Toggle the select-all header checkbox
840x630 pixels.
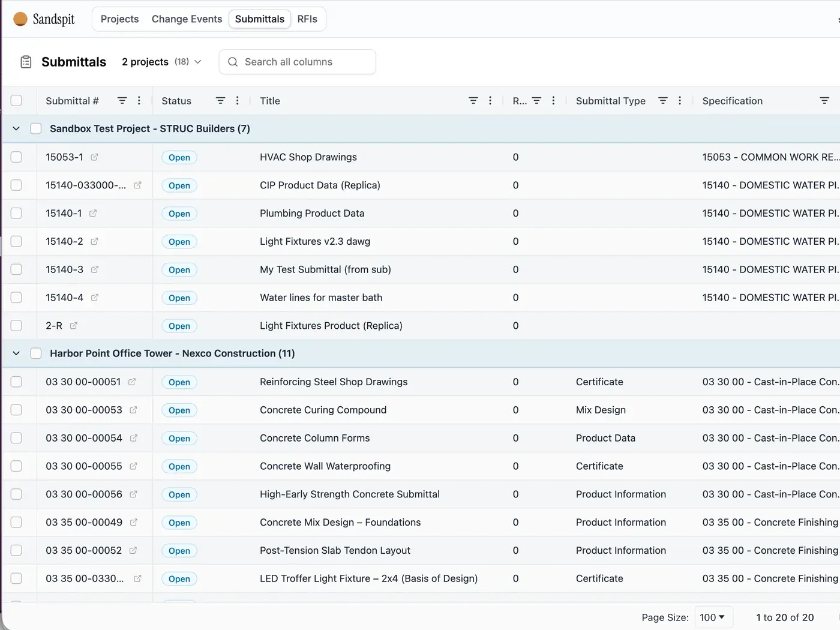(x=16, y=101)
